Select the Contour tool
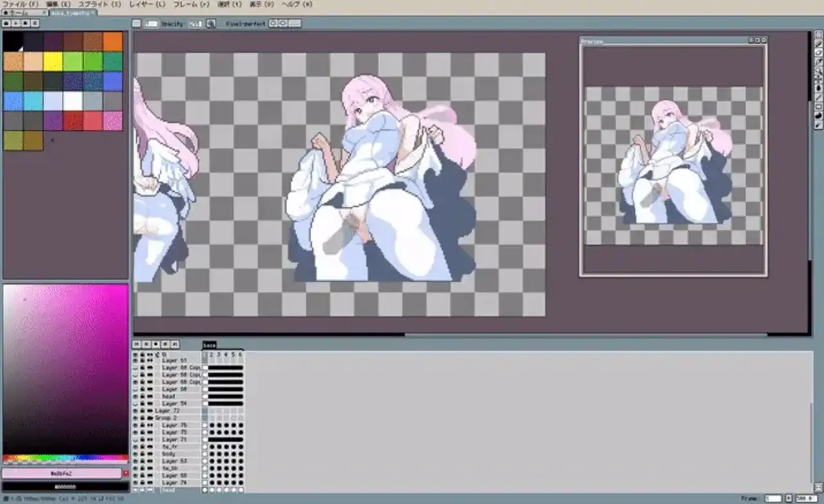This screenshot has height=504, width=824. tap(818, 115)
